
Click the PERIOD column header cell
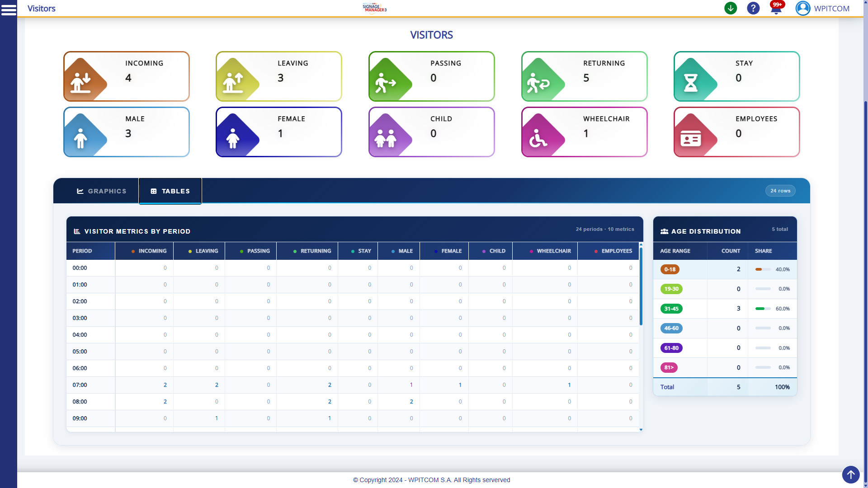82,251
